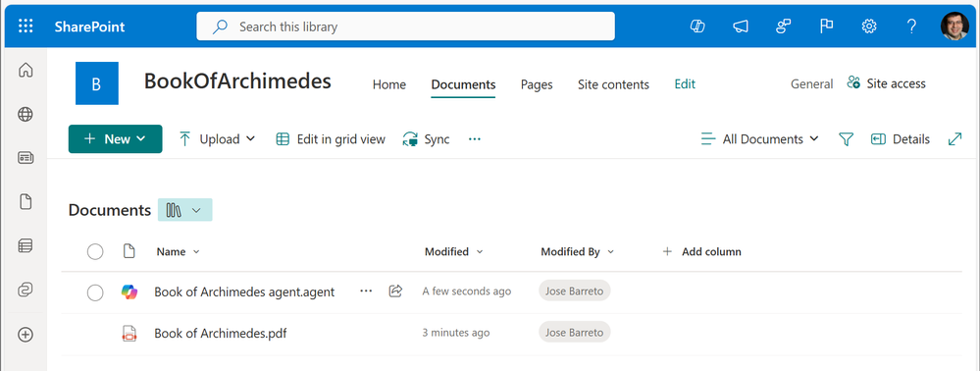Open the New dropdown button
This screenshot has height=371, width=980.
(115, 139)
